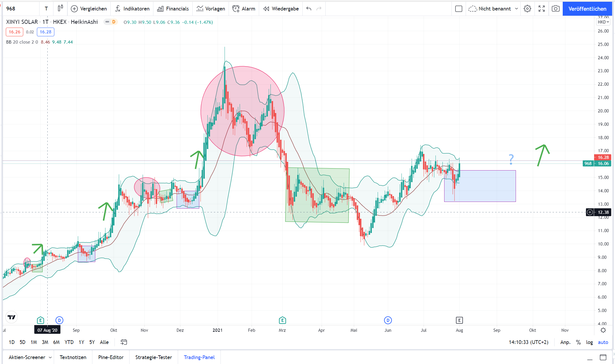Screen dimensions: 615x364
Task: Open the HKD currency dropdown
Action: coord(603,22)
